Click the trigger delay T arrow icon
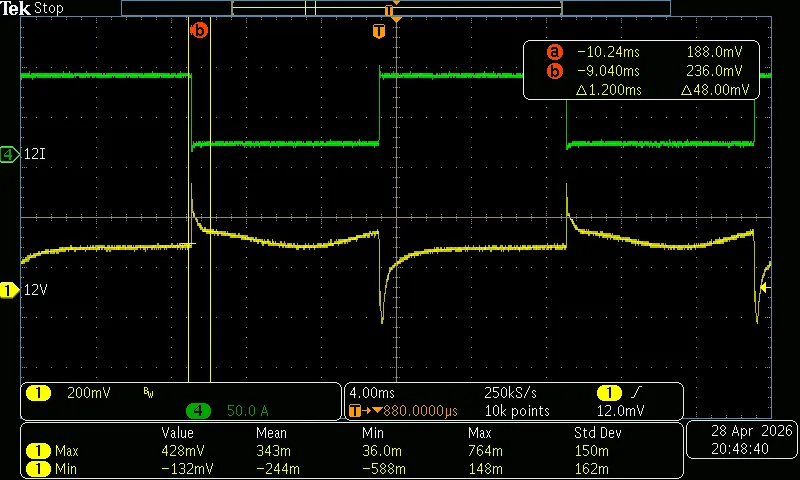Image resolution: width=800 pixels, height=480 pixels. point(365,411)
